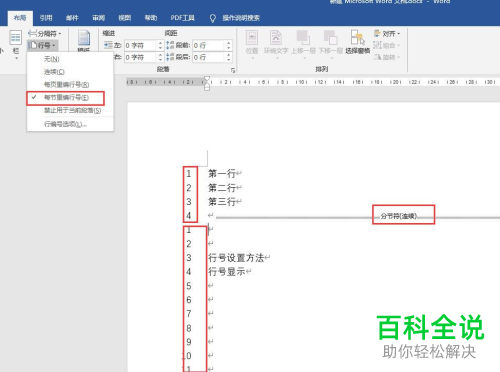This screenshot has width=500, height=372.
Task: Switch to the PDF工具 tab
Action: [x=182, y=18]
